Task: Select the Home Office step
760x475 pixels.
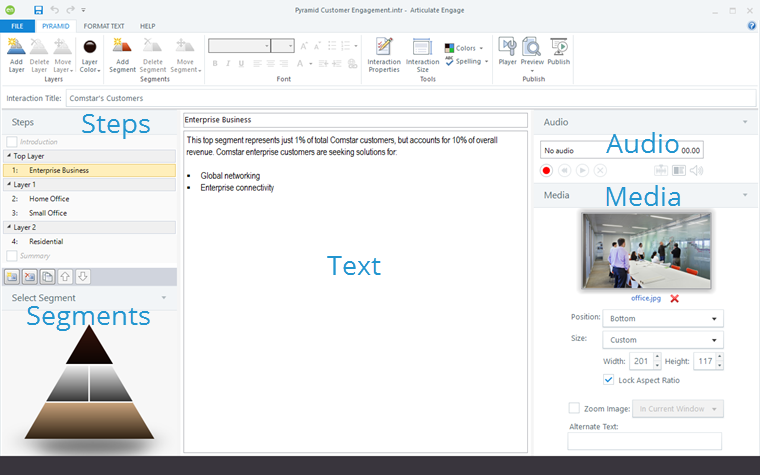Action: pyautogui.click(x=48, y=199)
